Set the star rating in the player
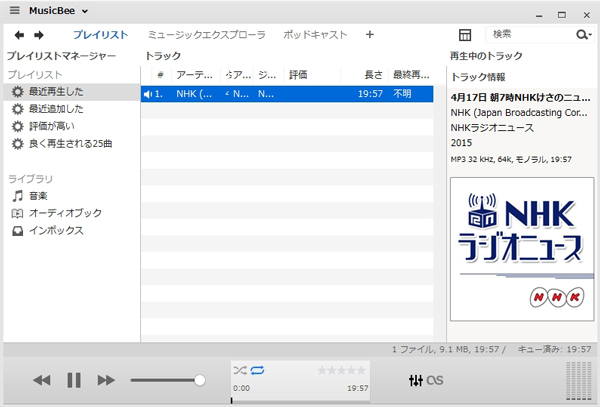This screenshot has width=600, height=407. coord(341,370)
